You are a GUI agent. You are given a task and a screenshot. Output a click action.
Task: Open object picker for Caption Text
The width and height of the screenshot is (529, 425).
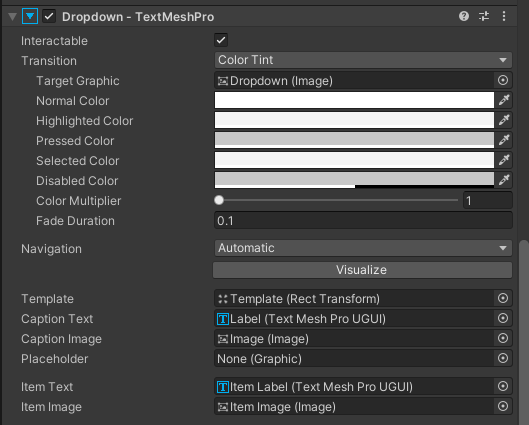[x=503, y=318]
